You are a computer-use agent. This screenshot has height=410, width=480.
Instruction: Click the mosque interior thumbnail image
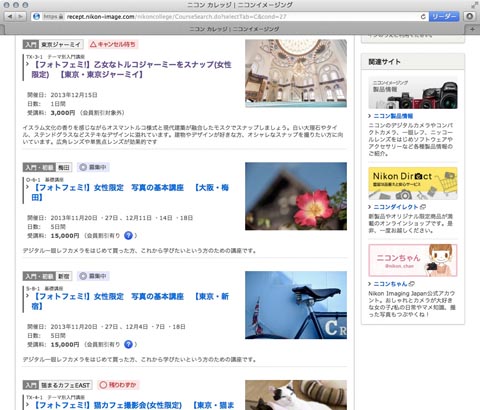(x=296, y=73)
